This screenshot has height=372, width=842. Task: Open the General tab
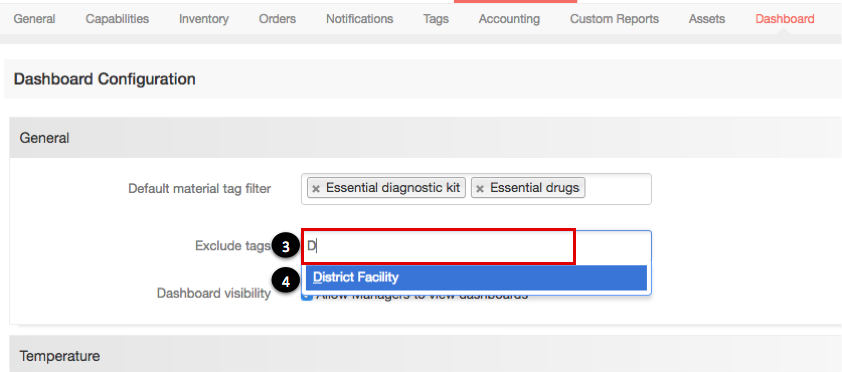(34, 19)
